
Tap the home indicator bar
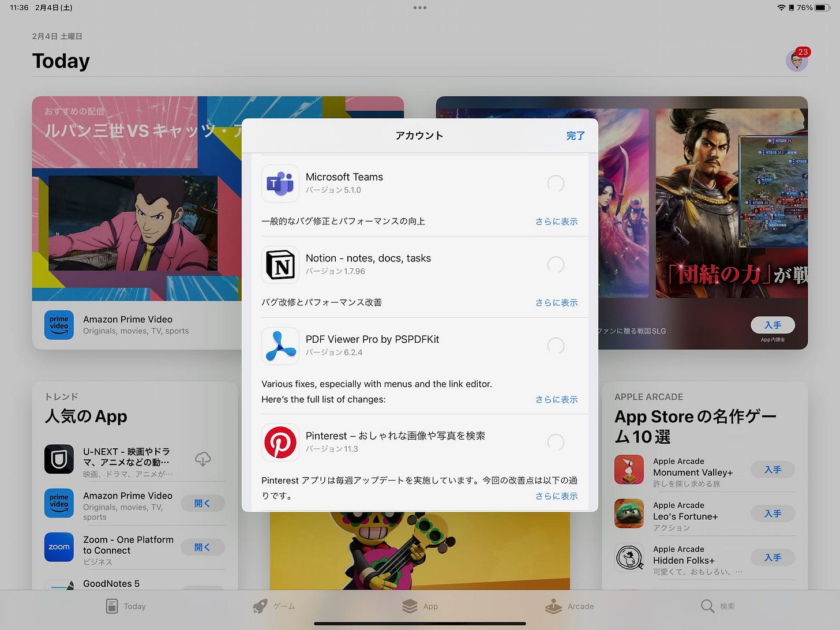pos(420,624)
